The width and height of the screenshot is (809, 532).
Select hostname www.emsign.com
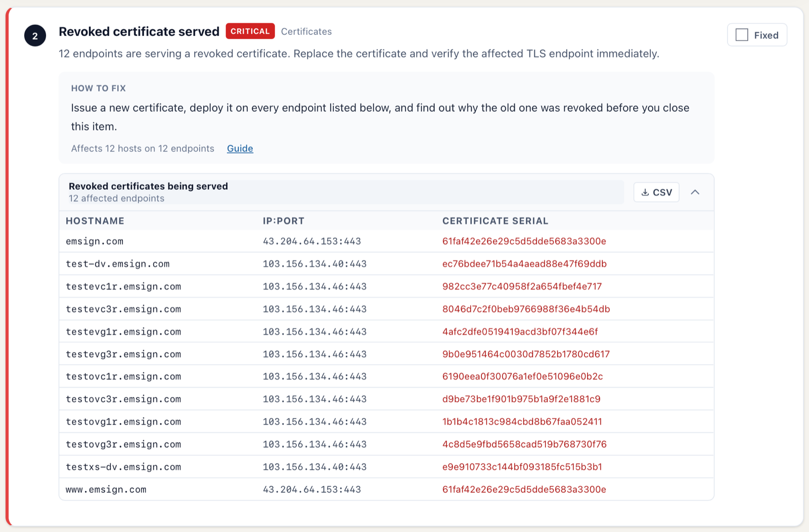pos(106,490)
